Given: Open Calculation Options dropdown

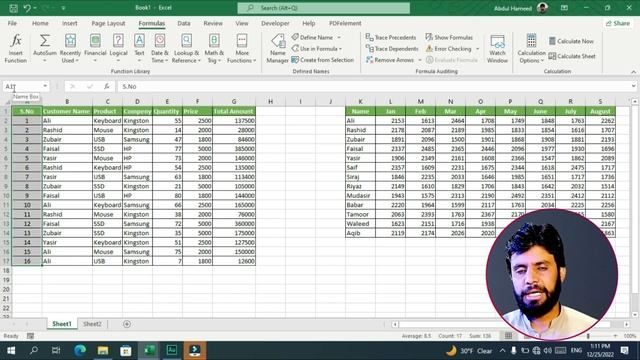Looking at the screenshot, I should tap(531, 48).
